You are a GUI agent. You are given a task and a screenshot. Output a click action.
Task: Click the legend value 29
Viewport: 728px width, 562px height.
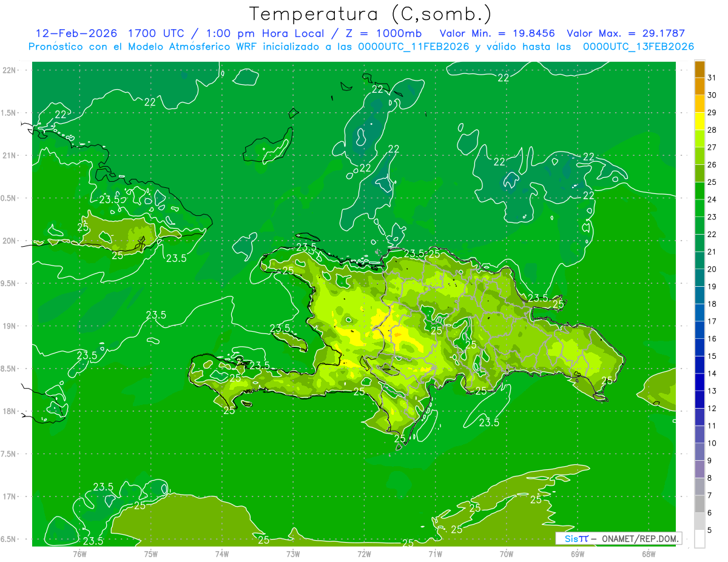pyautogui.click(x=712, y=113)
